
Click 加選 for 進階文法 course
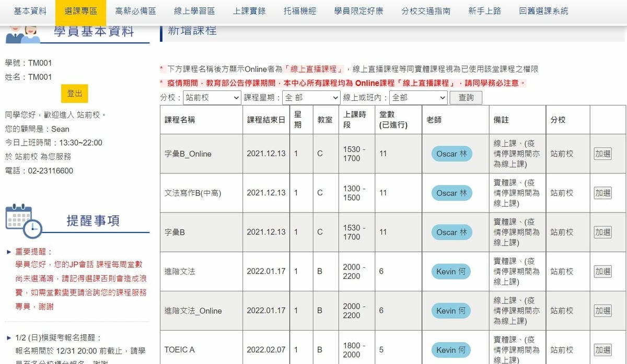tap(602, 271)
